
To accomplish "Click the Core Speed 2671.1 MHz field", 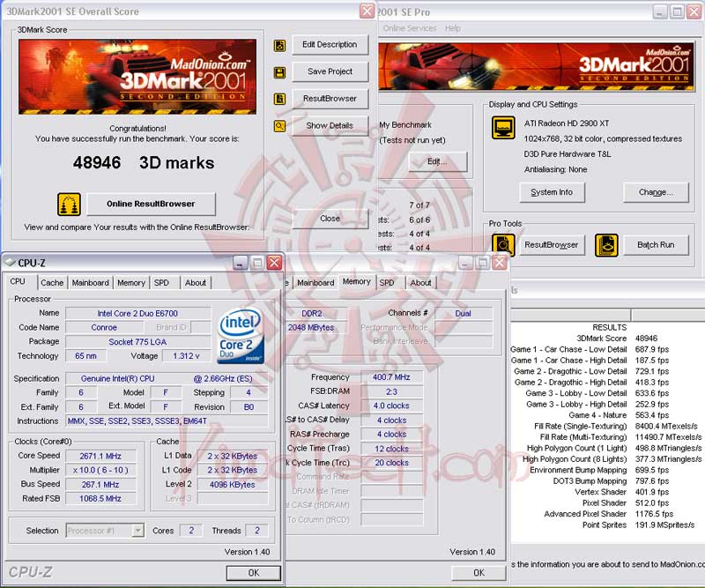I will point(100,456).
